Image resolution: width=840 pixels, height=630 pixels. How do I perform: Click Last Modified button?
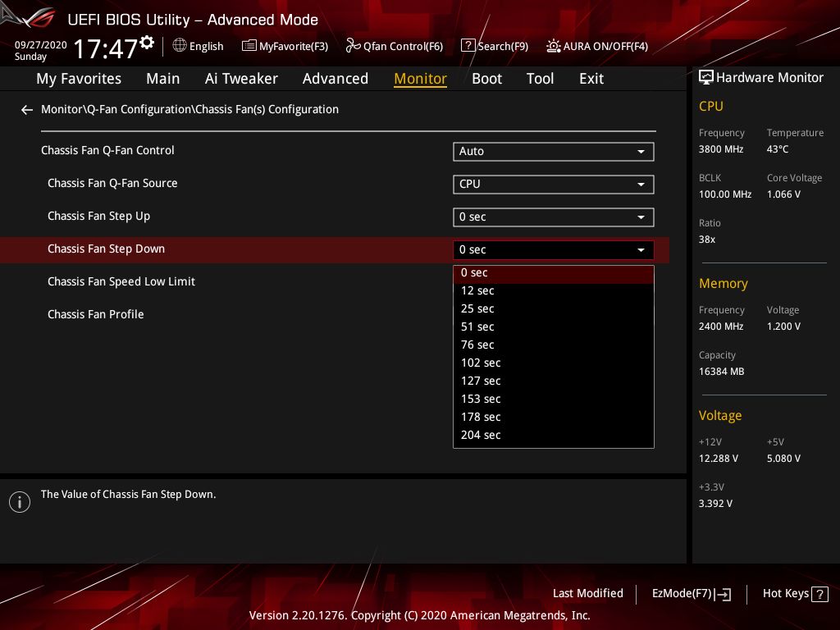587,594
